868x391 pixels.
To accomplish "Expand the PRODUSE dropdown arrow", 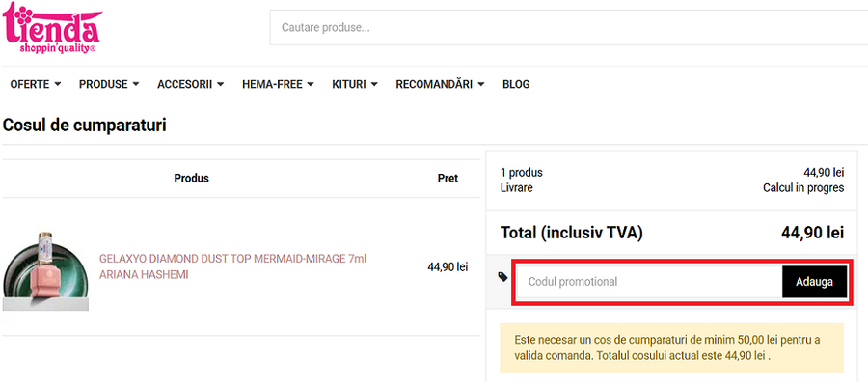I will [x=136, y=85].
